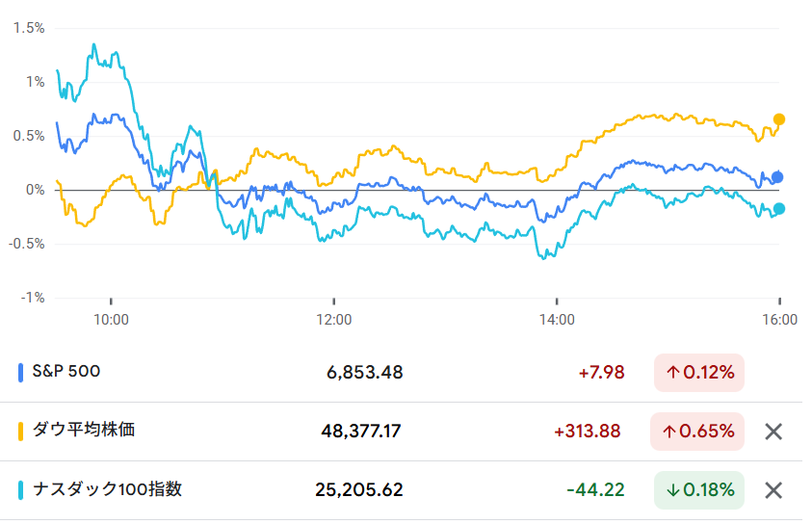Click the 12:00 time axis label
This screenshot has height=524, width=812.
[x=333, y=318]
